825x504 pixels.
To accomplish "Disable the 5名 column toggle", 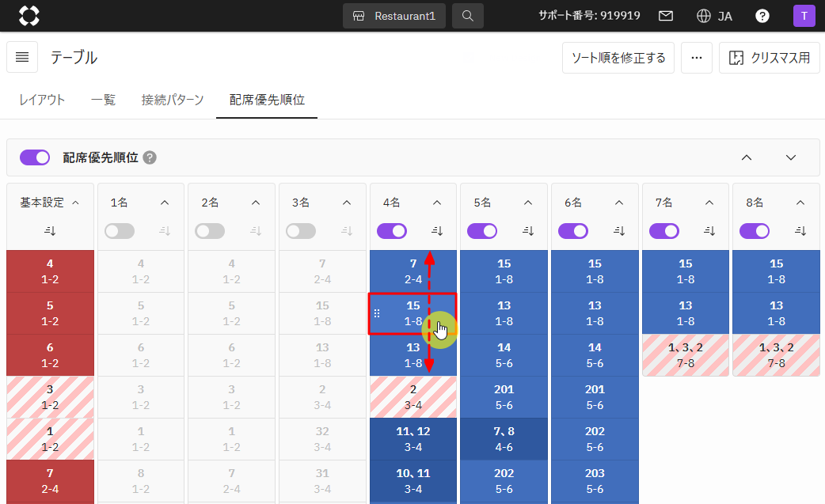I will (482, 231).
